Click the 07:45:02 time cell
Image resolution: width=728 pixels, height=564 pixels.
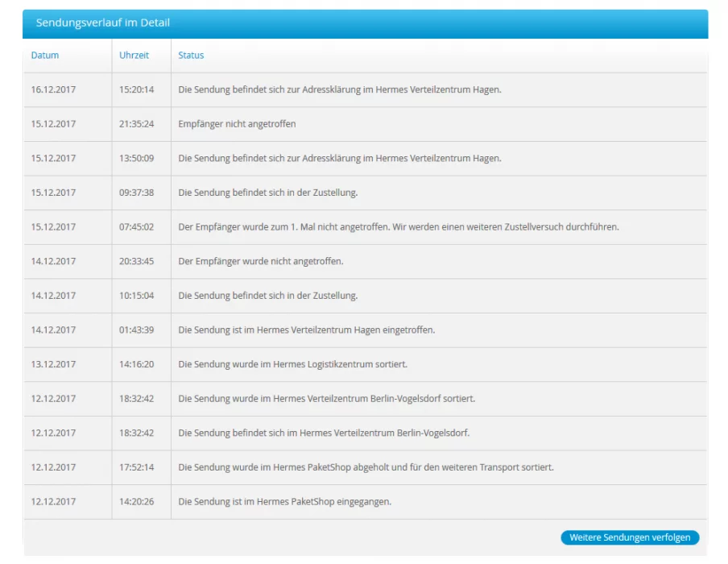136,227
